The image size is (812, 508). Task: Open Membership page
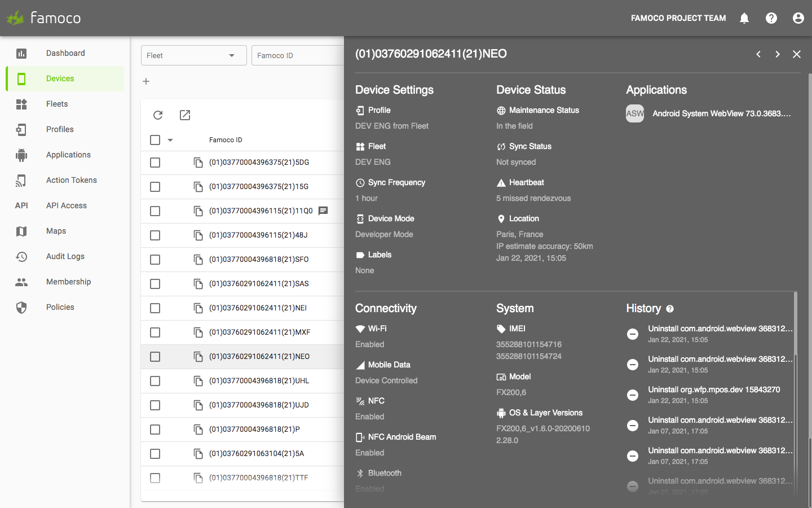(65, 282)
